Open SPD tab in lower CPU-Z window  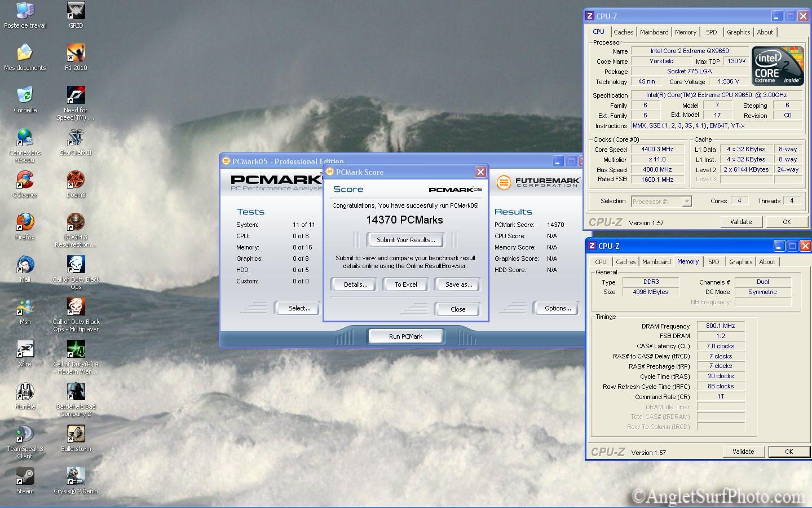(x=714, y=262)
